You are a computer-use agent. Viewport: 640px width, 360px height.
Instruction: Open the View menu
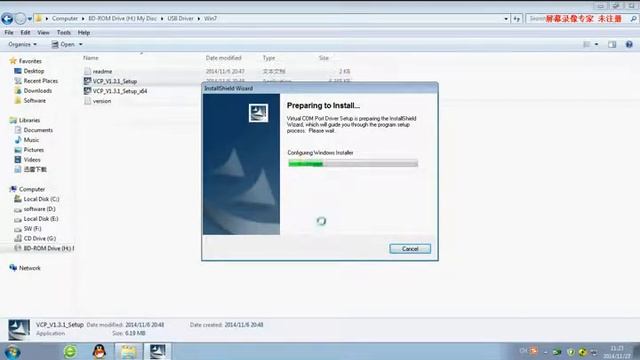click(43, 32)
